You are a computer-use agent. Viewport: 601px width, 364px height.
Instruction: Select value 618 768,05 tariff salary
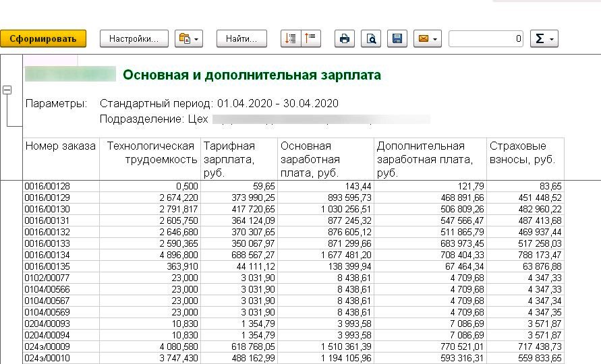[x=239, y=347]
